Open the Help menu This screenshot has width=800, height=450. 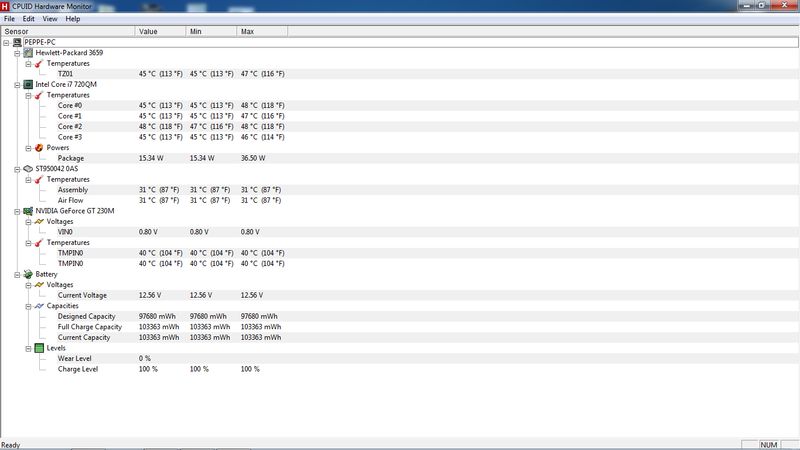click(x=72, y=19)
